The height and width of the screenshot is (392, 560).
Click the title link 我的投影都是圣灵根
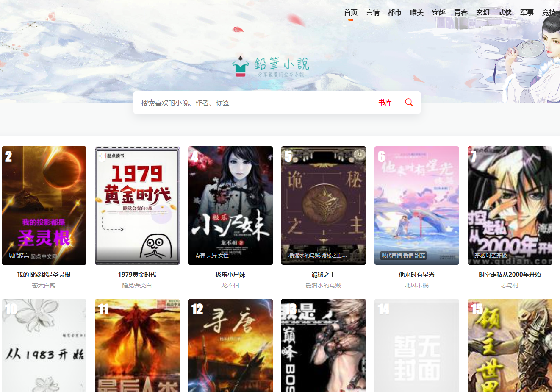[44, 275]
